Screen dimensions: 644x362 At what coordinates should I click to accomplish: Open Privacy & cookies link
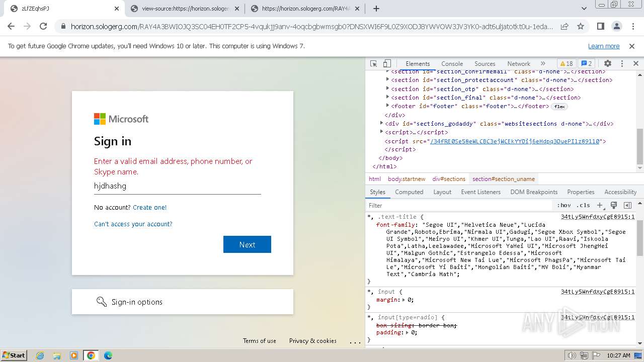[x=313, y=341]
